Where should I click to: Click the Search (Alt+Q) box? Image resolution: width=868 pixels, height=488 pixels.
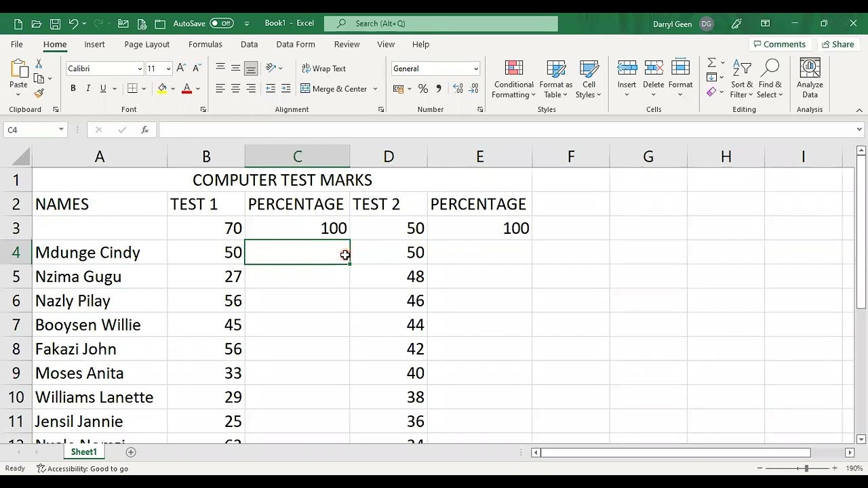(x=441, y=24)
